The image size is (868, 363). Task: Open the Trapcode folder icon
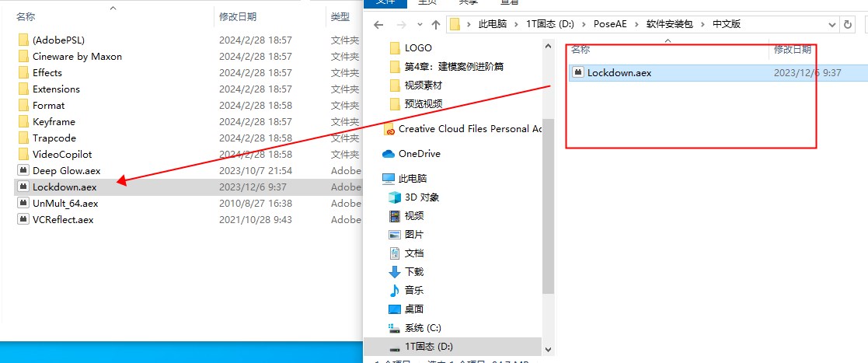point(23,138)
